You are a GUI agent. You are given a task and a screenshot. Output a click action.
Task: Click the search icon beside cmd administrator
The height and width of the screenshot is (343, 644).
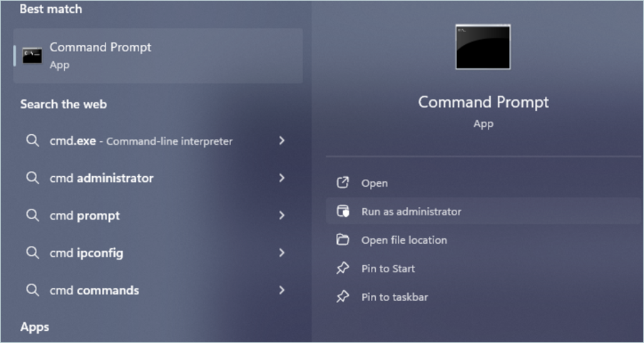32,178
